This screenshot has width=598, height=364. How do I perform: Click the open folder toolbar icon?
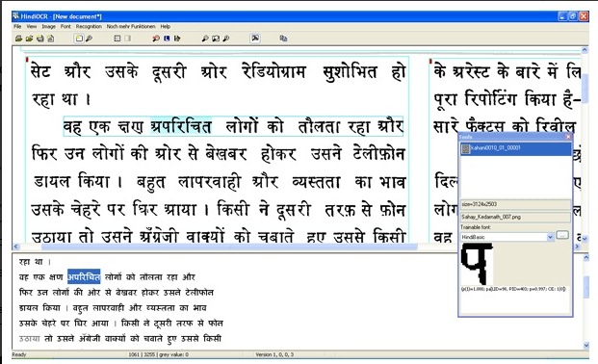29,39
